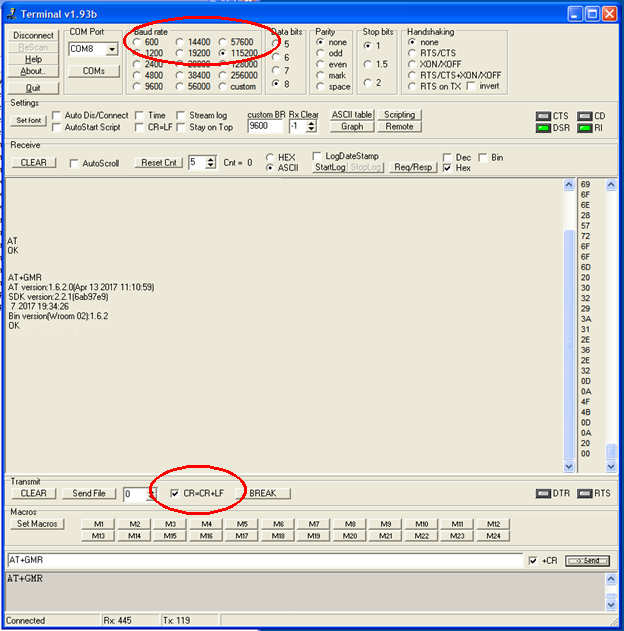Click the RTS indicator light
The image size is (624, 631).
[x=584, y=493]
